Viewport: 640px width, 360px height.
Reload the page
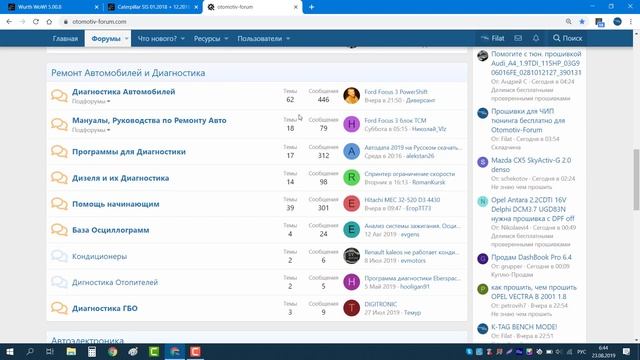coord(36,22)
